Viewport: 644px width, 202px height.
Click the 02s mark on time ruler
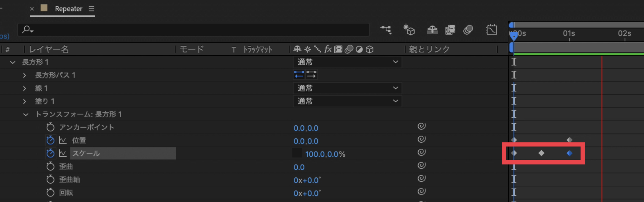(624, 34)
